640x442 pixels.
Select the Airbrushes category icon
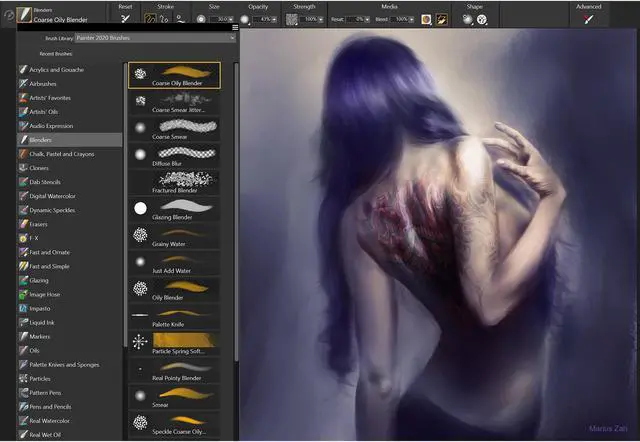pyautogui.click(x=23, y=84)
